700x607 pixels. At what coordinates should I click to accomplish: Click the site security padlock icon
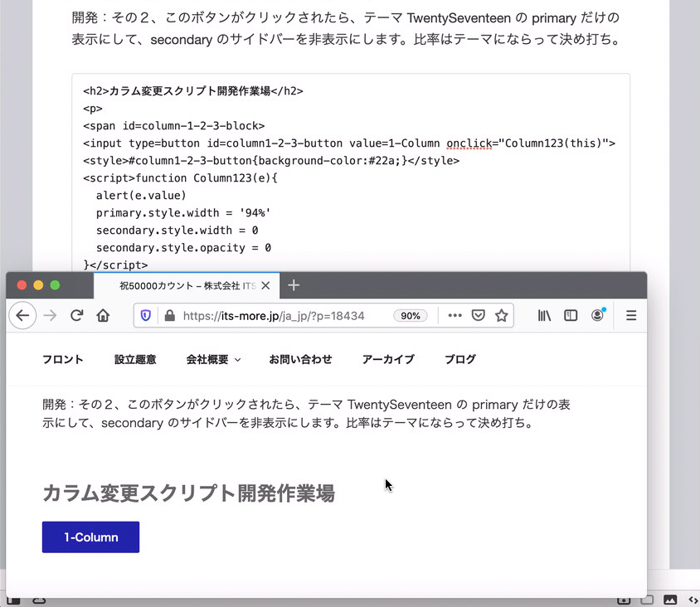click(x=169, y=316)
